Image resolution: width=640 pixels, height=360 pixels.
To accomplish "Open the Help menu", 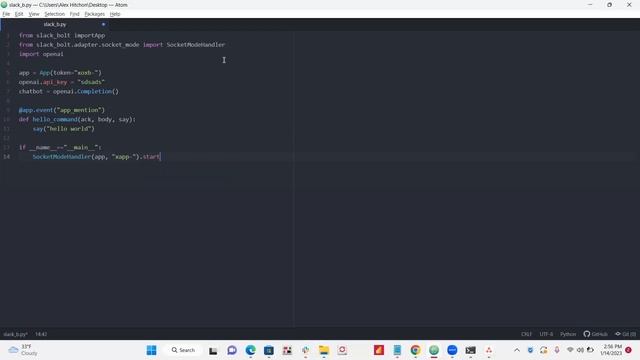I will click(x=115, y=14).
